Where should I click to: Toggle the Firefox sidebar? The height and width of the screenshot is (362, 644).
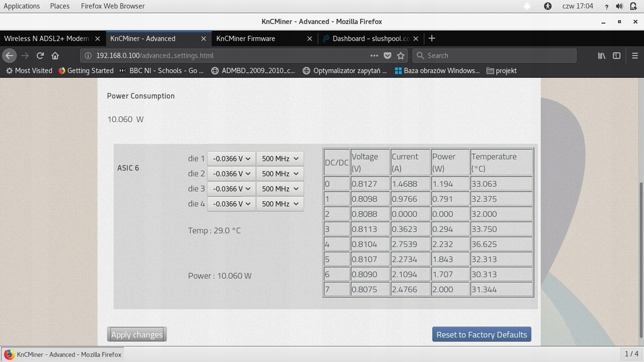point(616,55)
